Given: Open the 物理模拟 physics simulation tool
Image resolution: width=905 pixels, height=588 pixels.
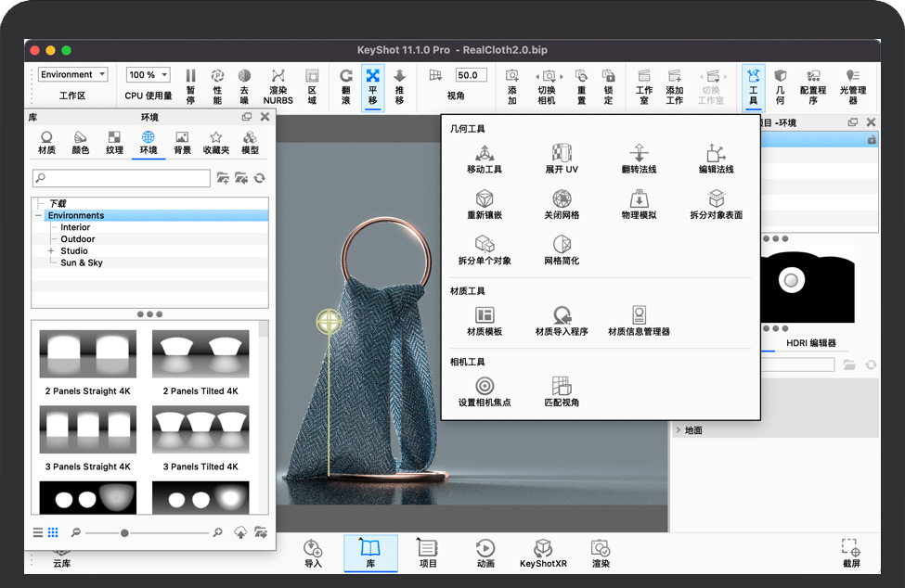Looking at the screenshot, I should 639,199.
